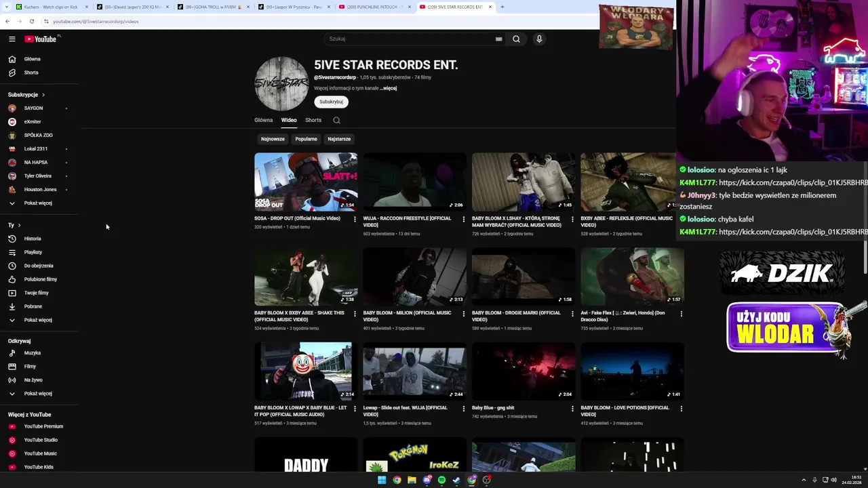Open options menu for WUJA - RACCOON FREESTYLE video
This screenshot has width=868, height=488.
pyautogui.click(x=464, y=219)
